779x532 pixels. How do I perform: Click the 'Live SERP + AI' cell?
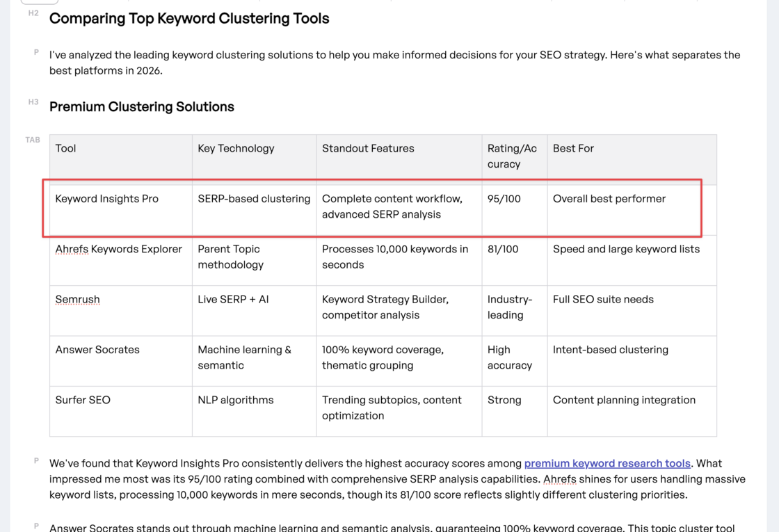255,311
